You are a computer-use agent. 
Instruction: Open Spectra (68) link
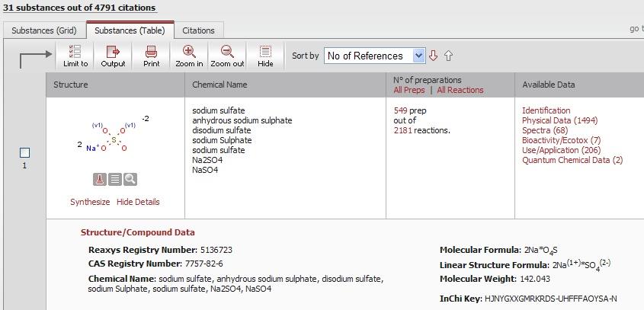click(x=545, y=130)
